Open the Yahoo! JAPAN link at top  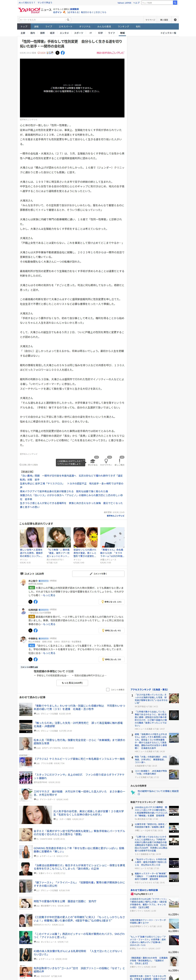point(124,3)
